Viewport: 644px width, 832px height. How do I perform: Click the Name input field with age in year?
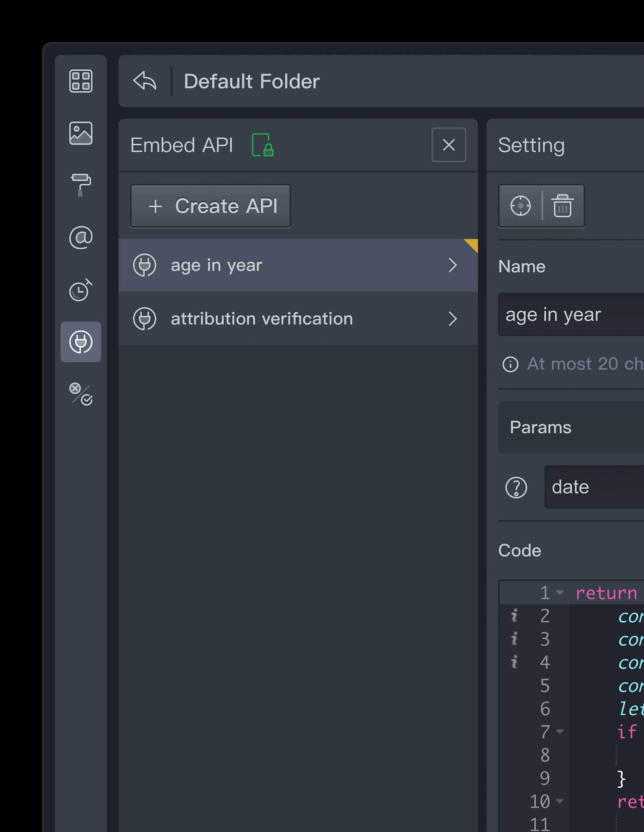point(571,315)
